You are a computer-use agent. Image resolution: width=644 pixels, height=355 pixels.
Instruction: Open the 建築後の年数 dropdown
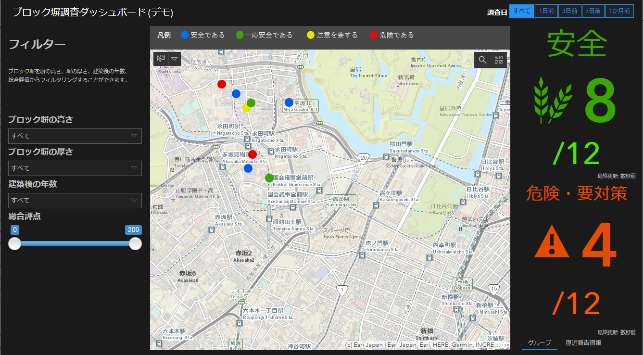[75, 201]
